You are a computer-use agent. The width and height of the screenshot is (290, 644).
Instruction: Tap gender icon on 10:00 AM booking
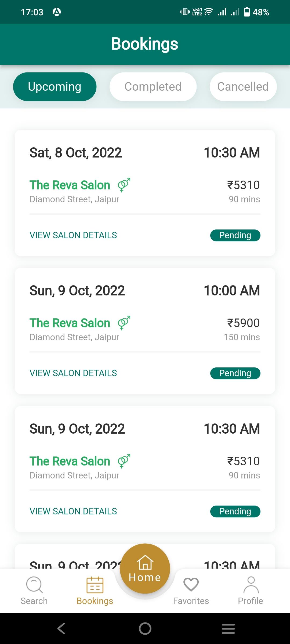coord(124,323)
